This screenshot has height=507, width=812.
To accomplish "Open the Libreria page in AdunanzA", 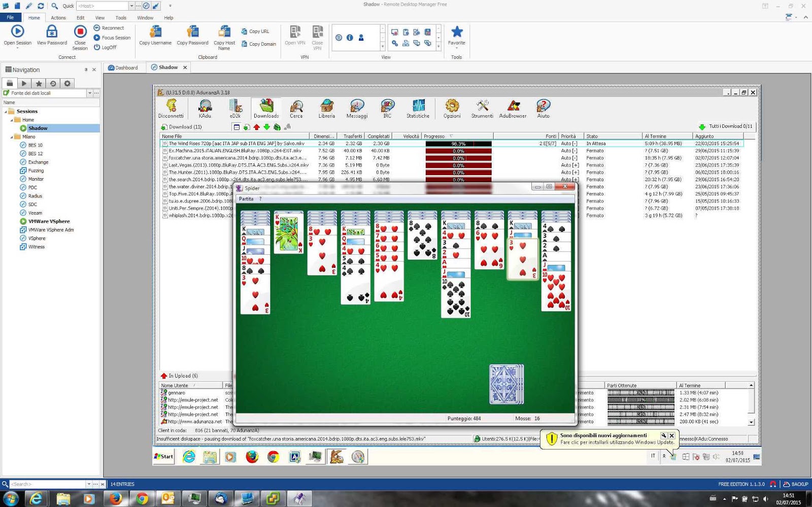I will 327,109.
